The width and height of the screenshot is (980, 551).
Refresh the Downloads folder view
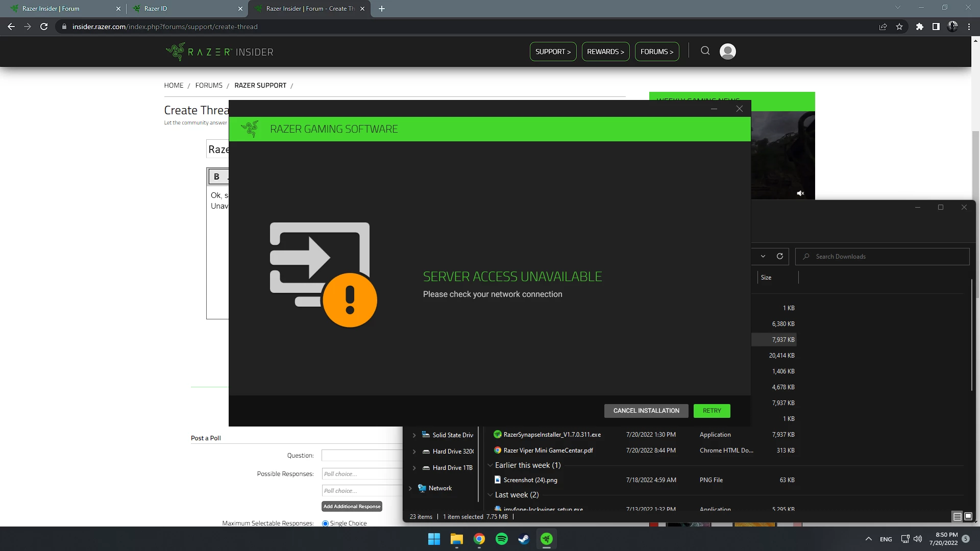780,256
